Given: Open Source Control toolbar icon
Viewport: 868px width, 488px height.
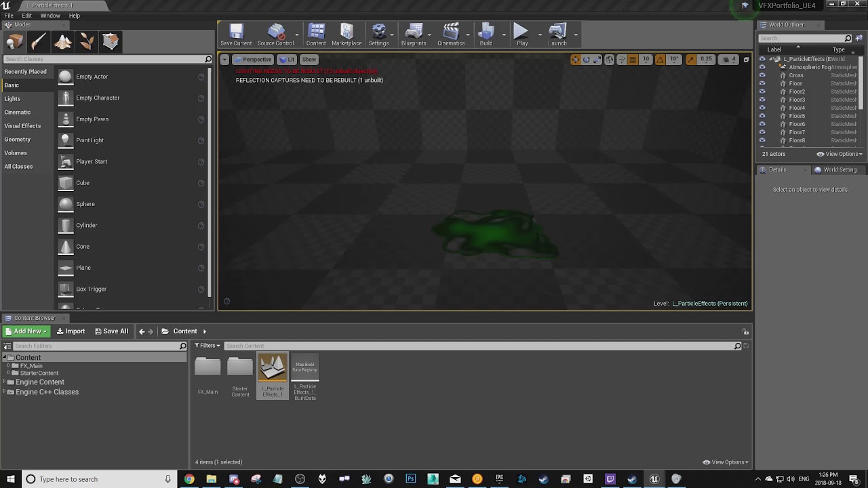Looking at the screenshot, I should [x=275, y=35].
